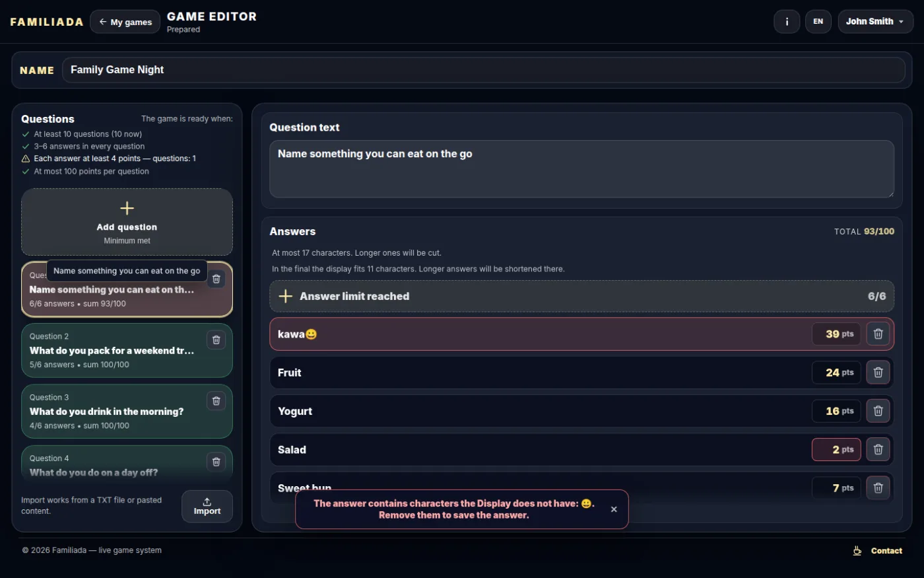The width and height of the screenshot is (924, 578).
Task: Select the question about eating on the go
Action: click(127, 289)
